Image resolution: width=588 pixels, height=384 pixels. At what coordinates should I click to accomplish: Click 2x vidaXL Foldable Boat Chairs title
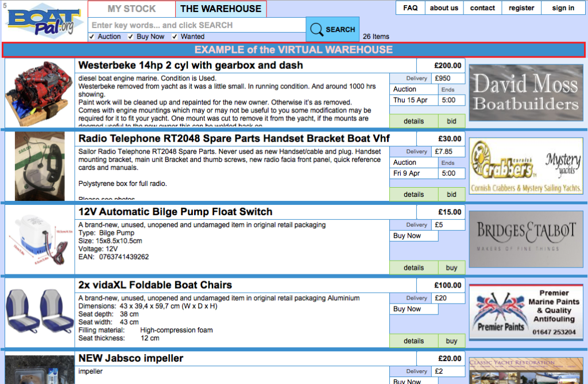[x=155, y=285]
